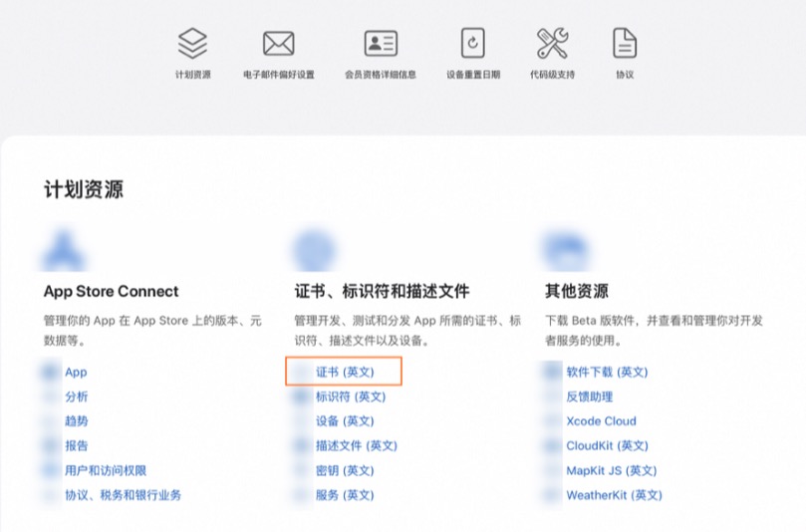The height and width of the screenshot is (532, 806).
Task: Open the 反馈助理 link
Action: [x=589, y=397]
